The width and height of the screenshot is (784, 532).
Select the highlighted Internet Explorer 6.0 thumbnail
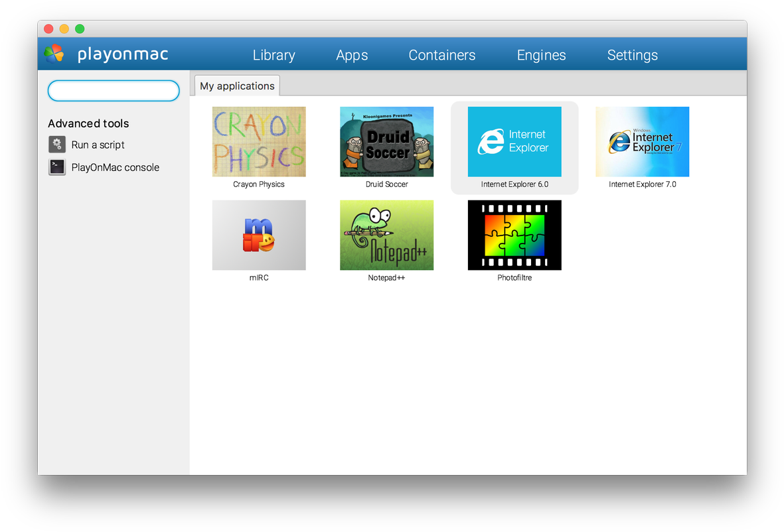pos(514,141)
